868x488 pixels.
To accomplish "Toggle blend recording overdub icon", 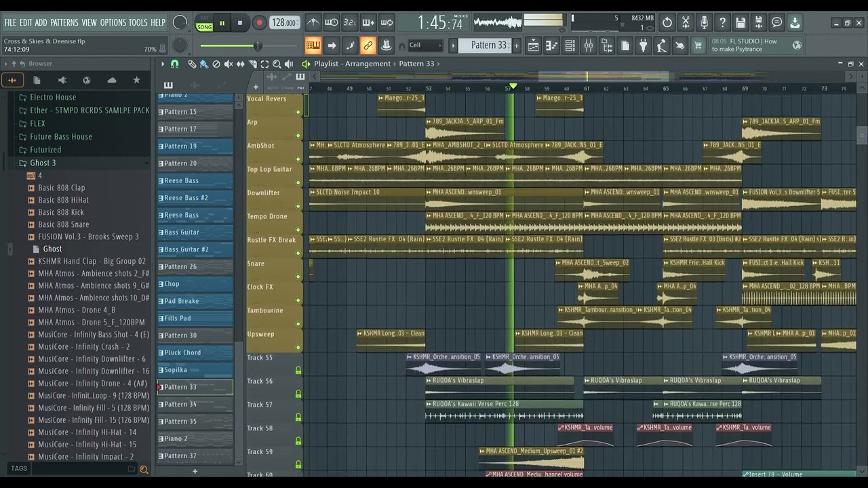I will [368, 22].
